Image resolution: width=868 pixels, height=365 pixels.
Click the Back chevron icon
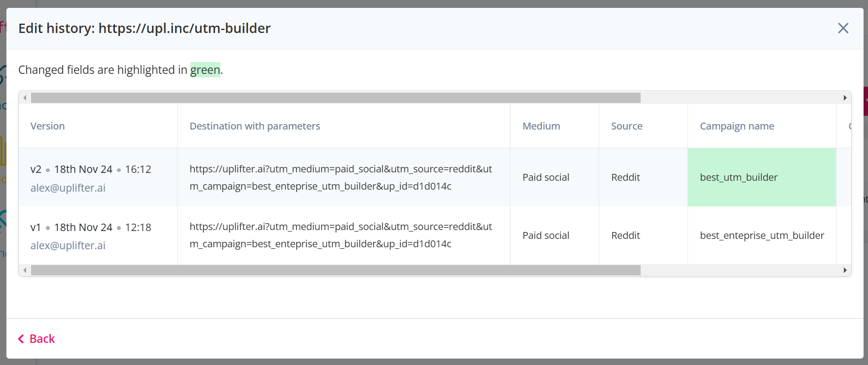[21, 339]
